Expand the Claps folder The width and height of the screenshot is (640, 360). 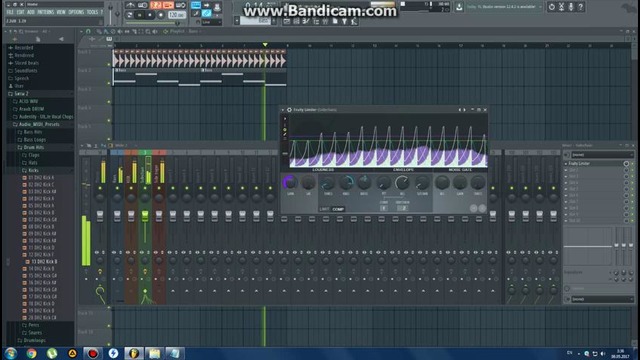pyautogui.click(x=34, y=155)
